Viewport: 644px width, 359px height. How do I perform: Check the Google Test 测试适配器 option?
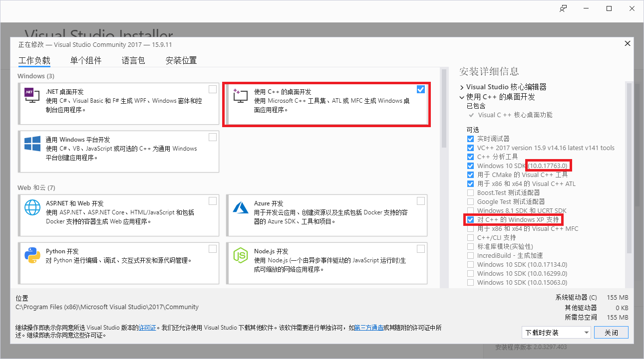point(470,202)
